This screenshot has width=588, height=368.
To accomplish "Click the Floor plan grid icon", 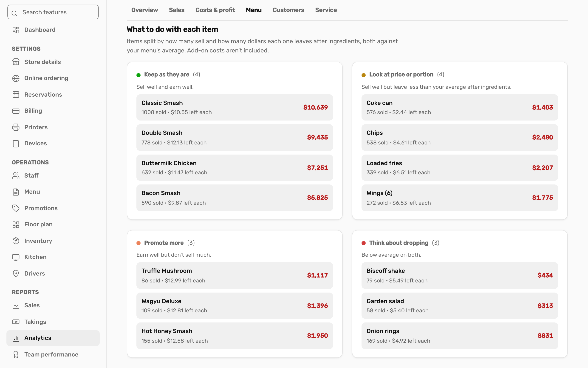I will tap(16, 224).
